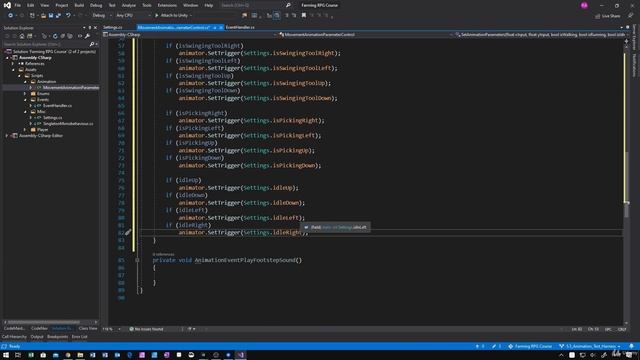This screenshot has height=360, width=640.
Task: Open the Debug configuration dropdown
Action: pos(102,16)
